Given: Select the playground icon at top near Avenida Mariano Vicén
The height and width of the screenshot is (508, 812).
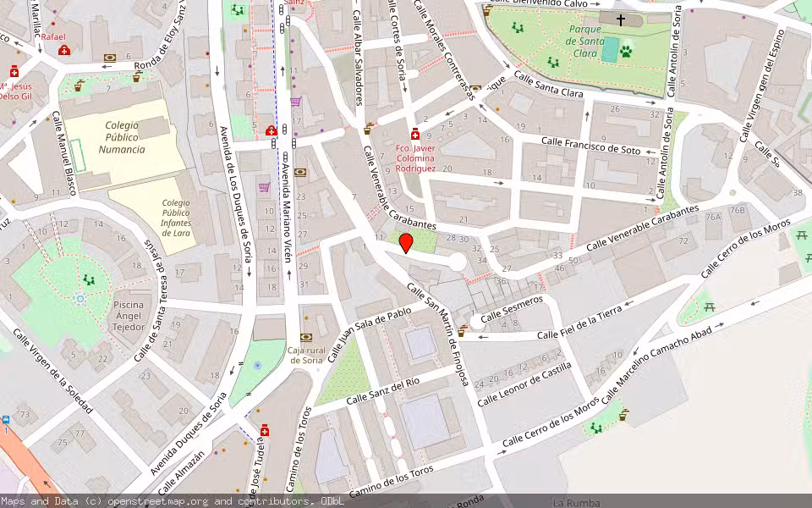Looking at the screenshot, I should click(237, 9).
